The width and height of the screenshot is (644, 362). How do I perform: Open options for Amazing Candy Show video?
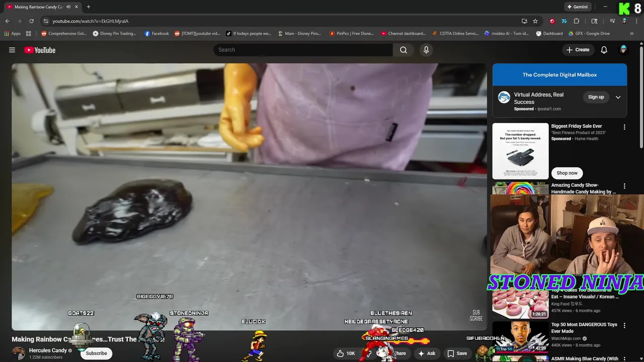(x=624, y=187)
